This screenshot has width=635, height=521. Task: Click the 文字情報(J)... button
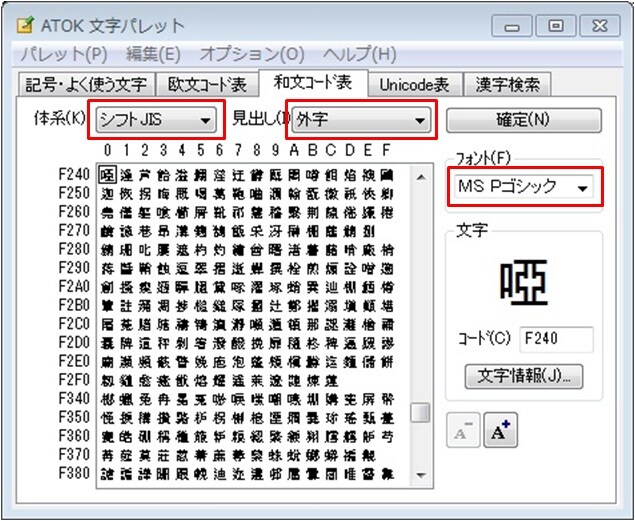pos(524,376)
